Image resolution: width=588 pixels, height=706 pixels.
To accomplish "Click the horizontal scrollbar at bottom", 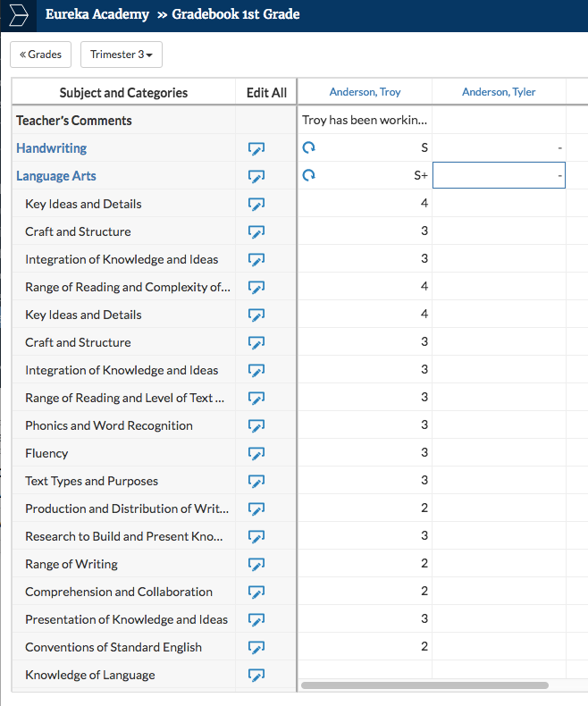I will tap(424, 685).
